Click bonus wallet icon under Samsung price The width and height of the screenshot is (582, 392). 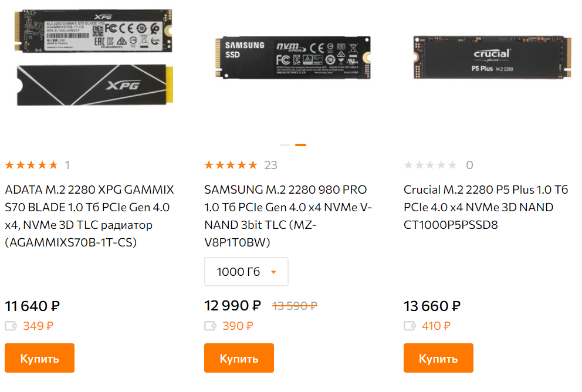pyautogui.click(x=211, y=326)
